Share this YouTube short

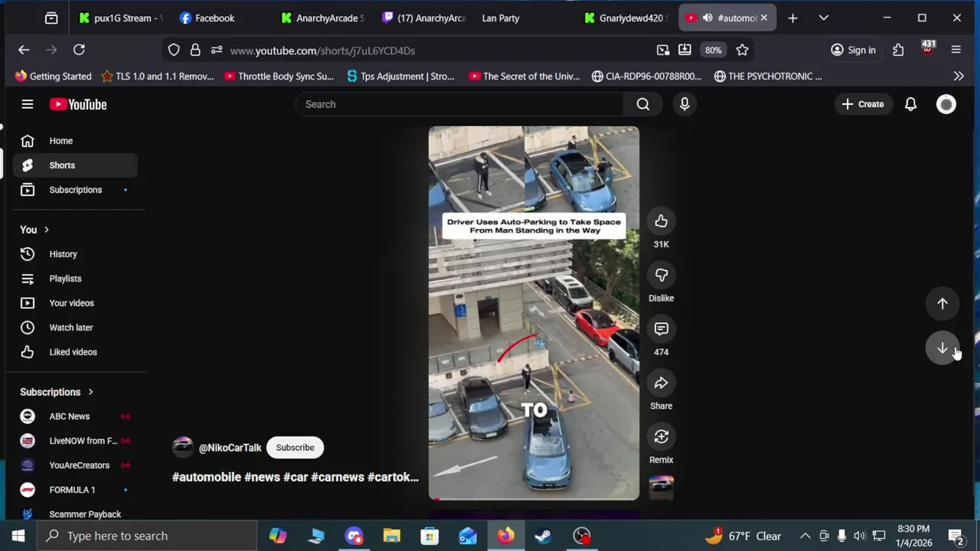pos(661,383)
